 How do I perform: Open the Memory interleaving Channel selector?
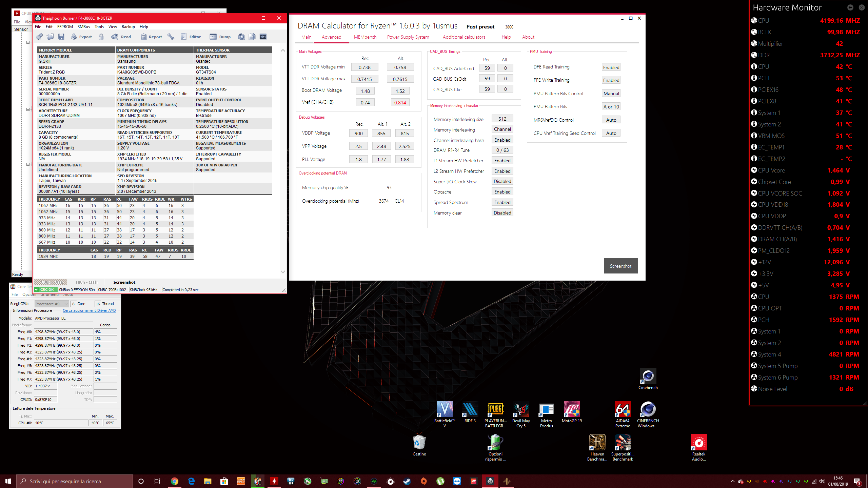point(502,129)
